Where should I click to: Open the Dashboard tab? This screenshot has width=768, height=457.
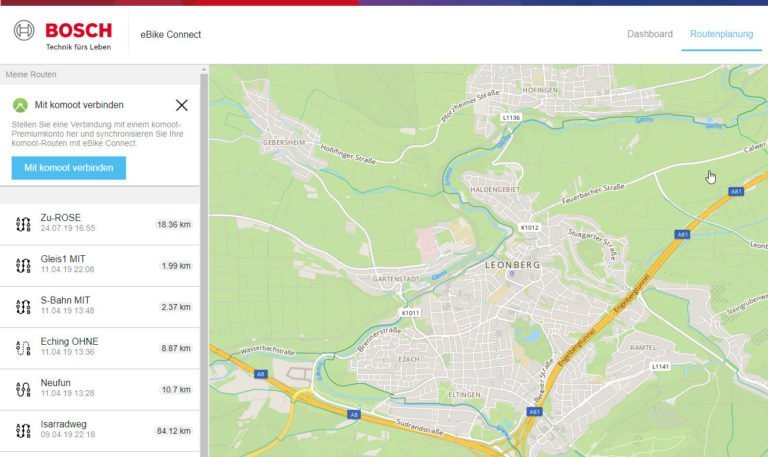pyautogui.click(x=649, y=34)
